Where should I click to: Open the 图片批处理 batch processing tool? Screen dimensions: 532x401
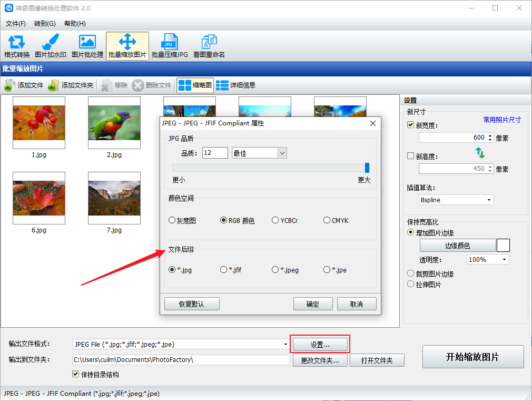[87, 46]
